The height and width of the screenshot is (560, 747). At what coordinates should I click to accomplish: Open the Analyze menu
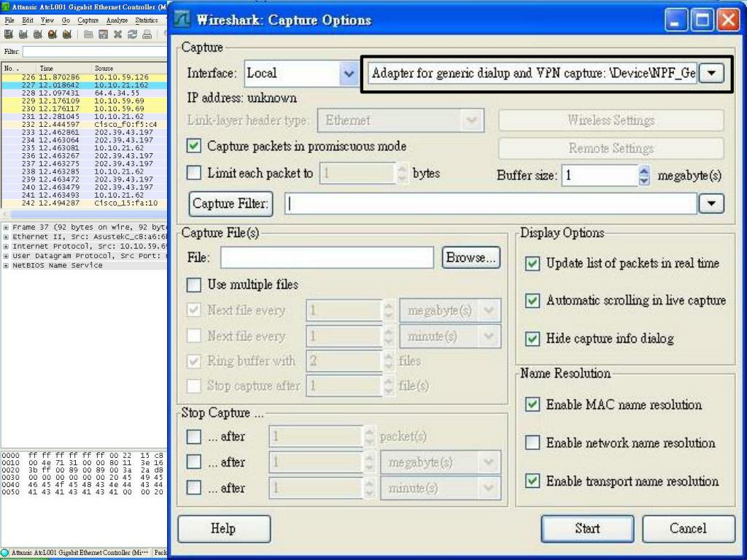(x=117, y=20)
